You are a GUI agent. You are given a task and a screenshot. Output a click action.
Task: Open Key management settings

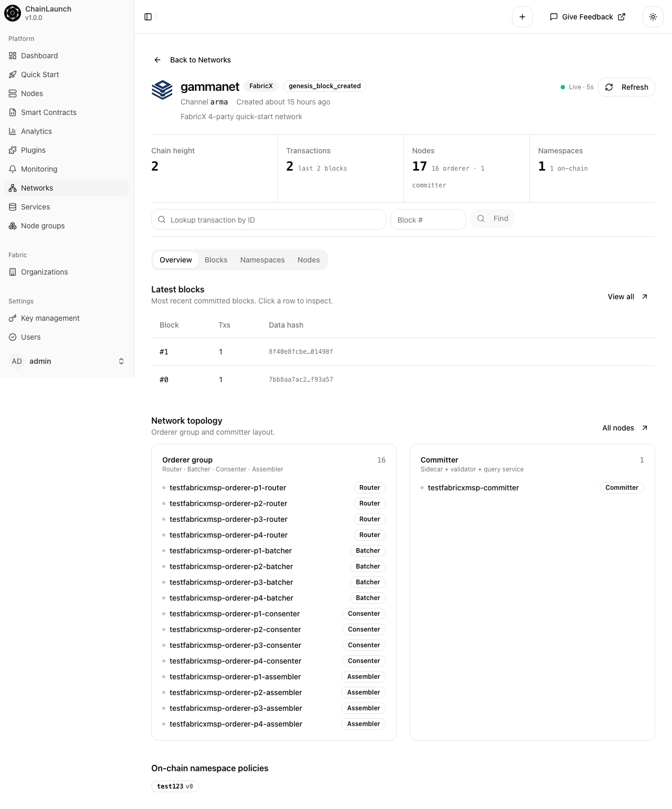(x=50, y=318)
